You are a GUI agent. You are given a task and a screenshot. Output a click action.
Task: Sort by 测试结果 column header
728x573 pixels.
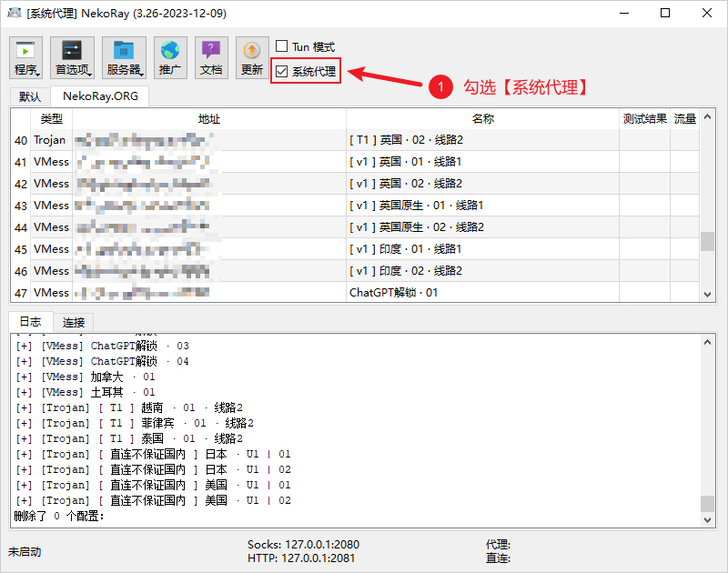(644, 119)
